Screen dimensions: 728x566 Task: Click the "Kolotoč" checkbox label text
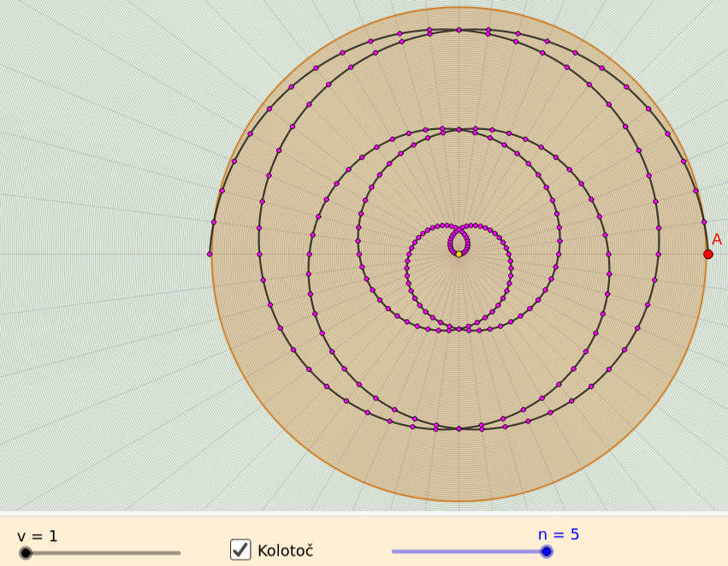click(x=286, y=551)
